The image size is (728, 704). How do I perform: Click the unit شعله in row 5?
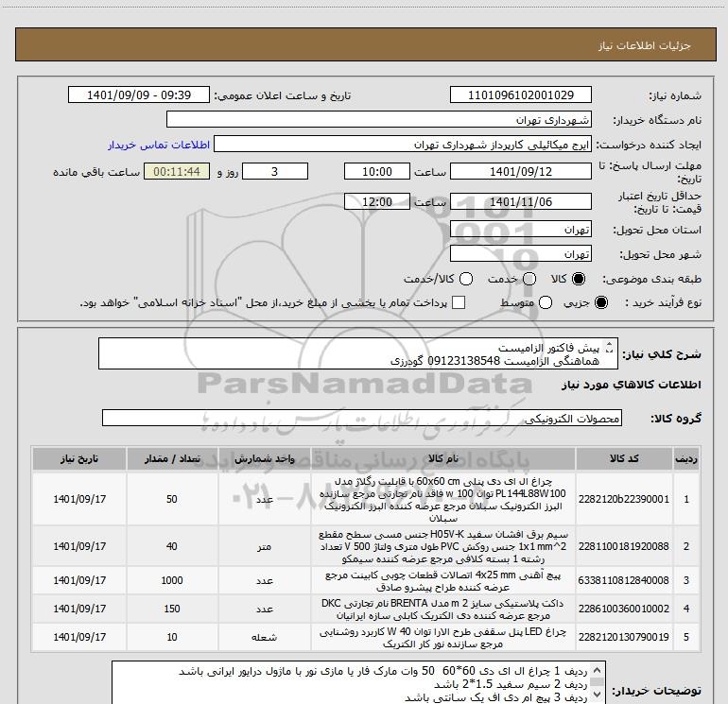tap(264, 637)
